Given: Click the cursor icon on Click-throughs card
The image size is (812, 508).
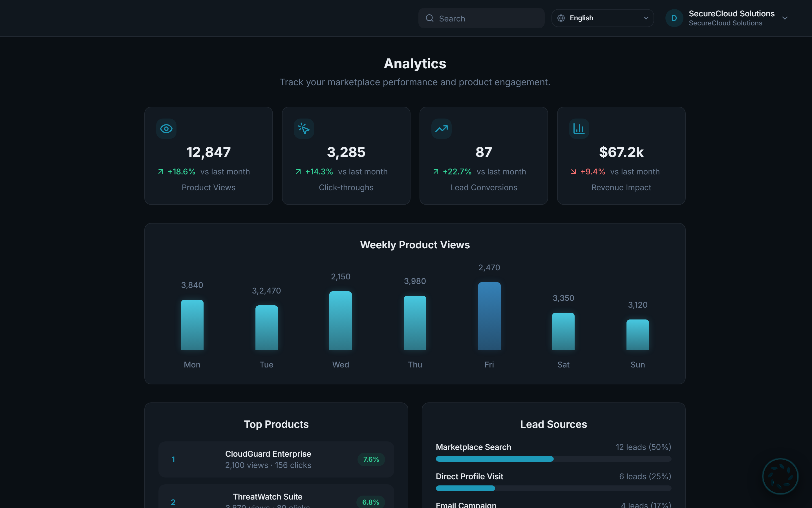Looking at the screenshot, I should [x=304, y=129].
